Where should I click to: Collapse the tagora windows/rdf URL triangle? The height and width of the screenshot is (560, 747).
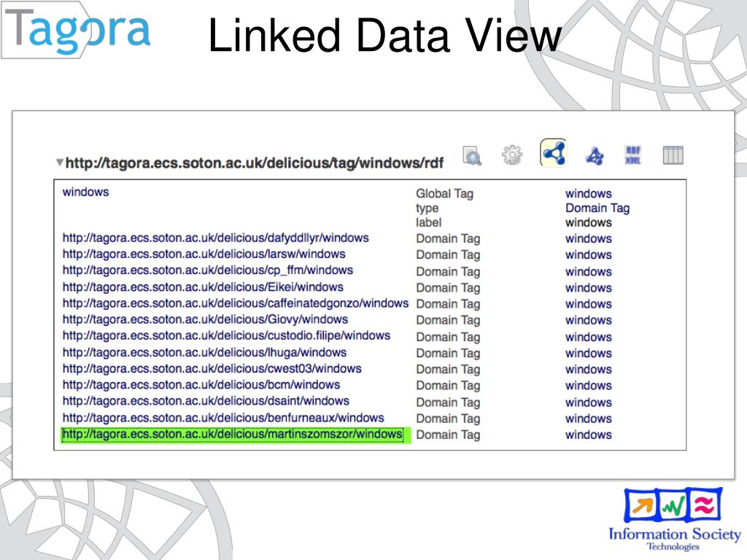[60, 163]
